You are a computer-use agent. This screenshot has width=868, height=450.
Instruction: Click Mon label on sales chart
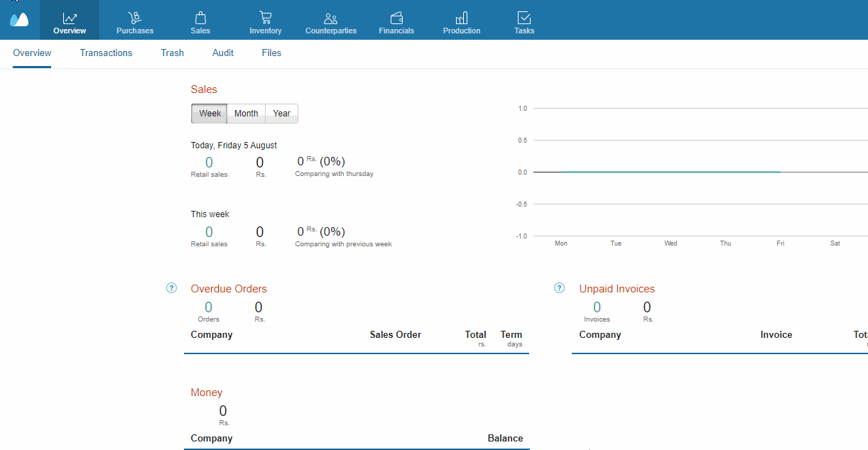pos(561,243)
